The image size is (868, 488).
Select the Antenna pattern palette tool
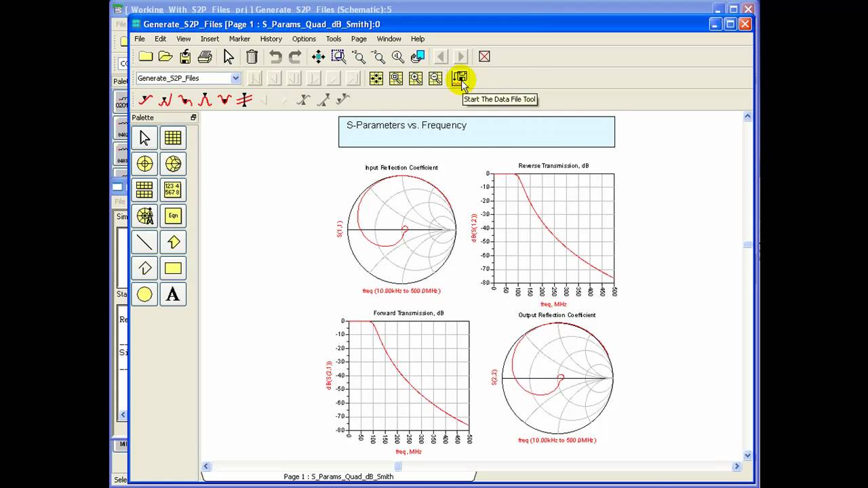[144, 216]
